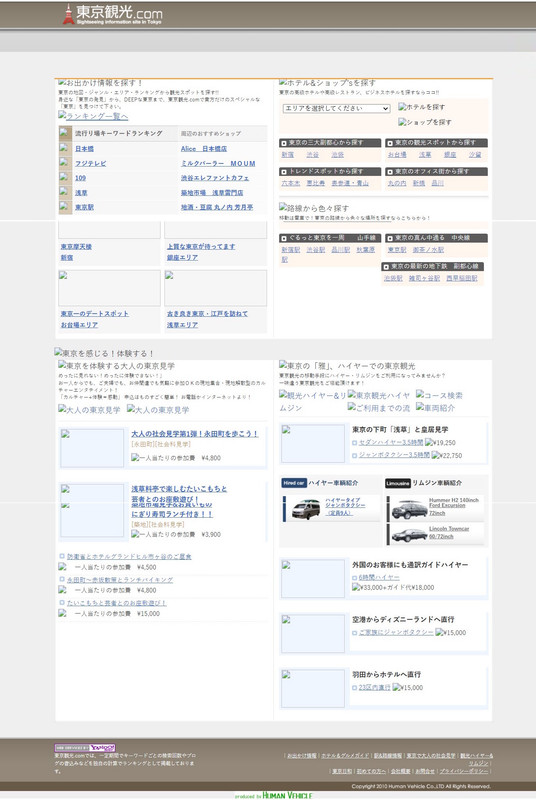Open the 六本木 trend spot link
The image size is (536, 800).
point(291,183)
